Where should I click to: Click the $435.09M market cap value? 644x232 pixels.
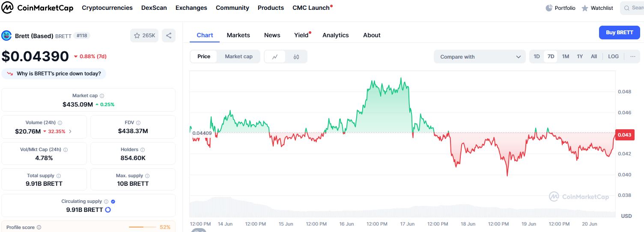pos(78,104)
